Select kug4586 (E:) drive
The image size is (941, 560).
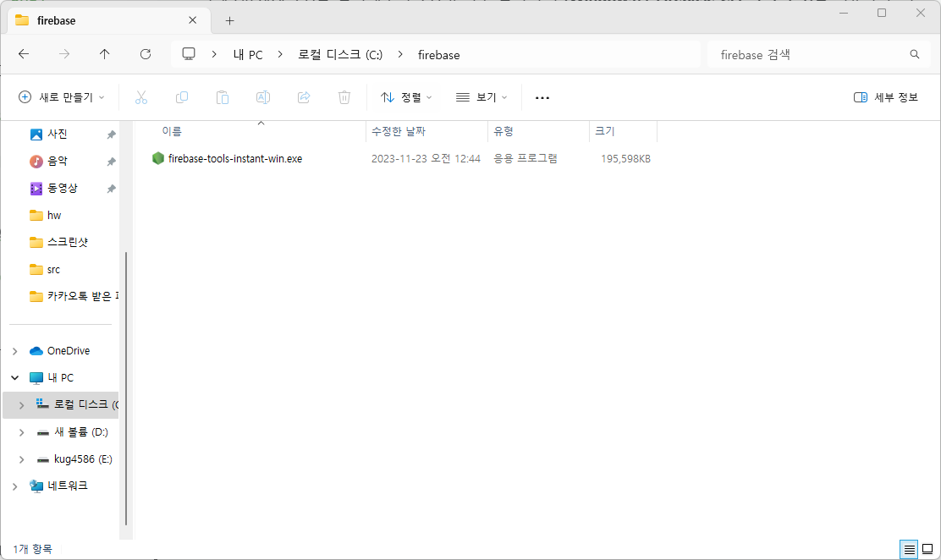tap(83, 459)
